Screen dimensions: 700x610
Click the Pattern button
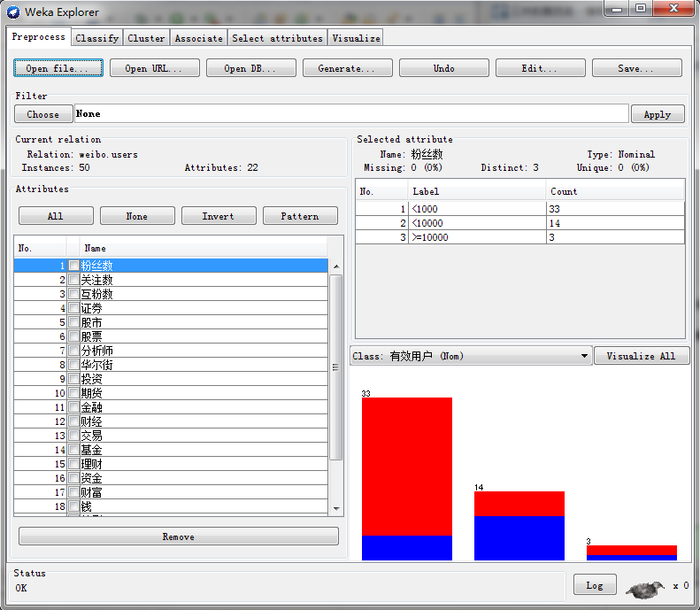click(300, 216)
